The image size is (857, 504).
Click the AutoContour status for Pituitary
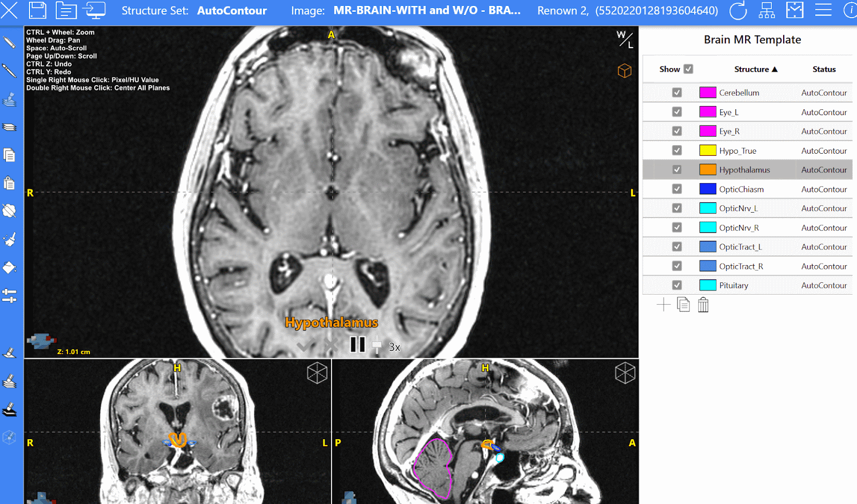[x=824, y=285]
